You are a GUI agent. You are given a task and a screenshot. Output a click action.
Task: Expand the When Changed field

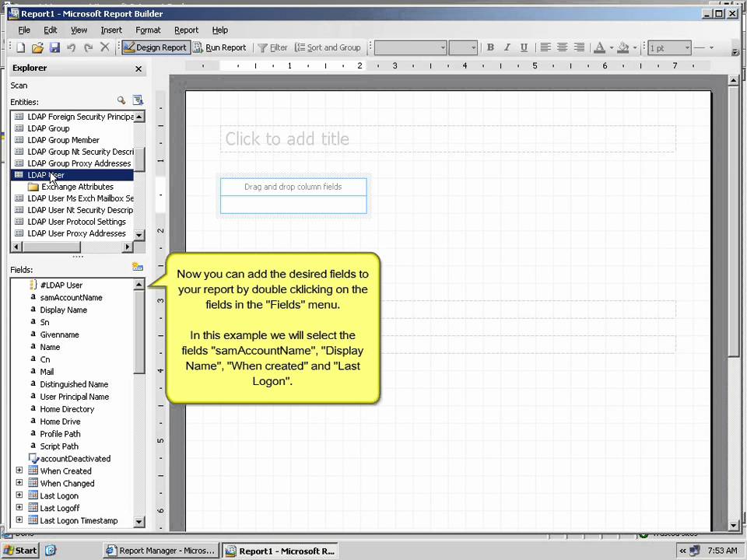19,483
